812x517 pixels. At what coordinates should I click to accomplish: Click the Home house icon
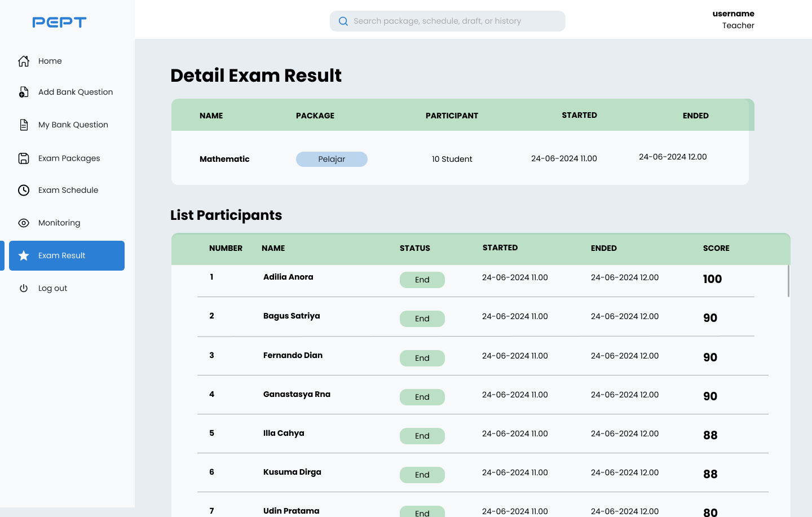pos(24,61)
